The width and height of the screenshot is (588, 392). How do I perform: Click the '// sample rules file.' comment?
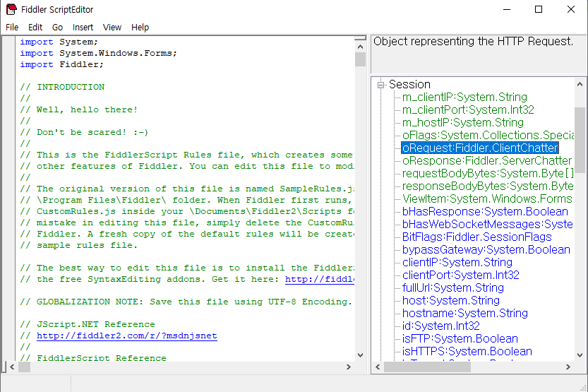pos(79,245)
